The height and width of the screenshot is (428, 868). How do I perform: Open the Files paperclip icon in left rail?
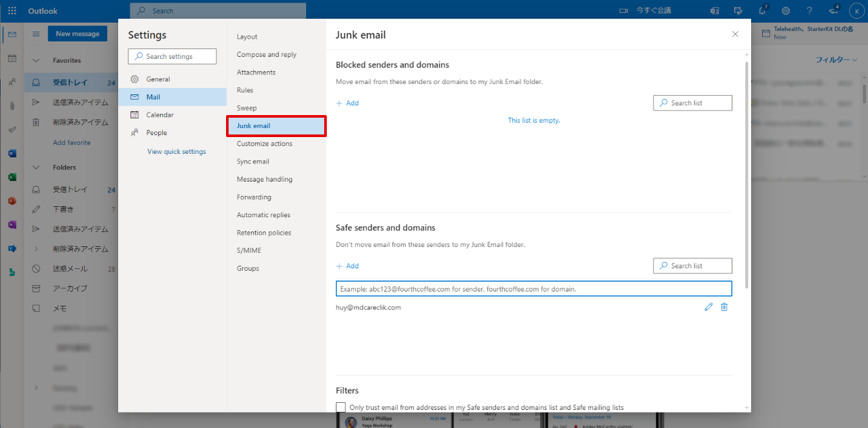click(12, 106)
